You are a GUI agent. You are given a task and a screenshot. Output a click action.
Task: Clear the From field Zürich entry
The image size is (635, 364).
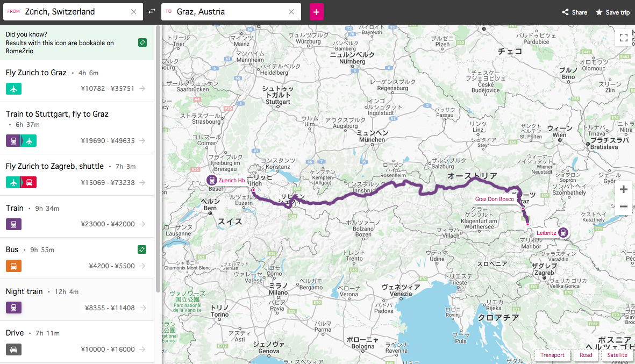pyautogui.click(x=134, y=12)
